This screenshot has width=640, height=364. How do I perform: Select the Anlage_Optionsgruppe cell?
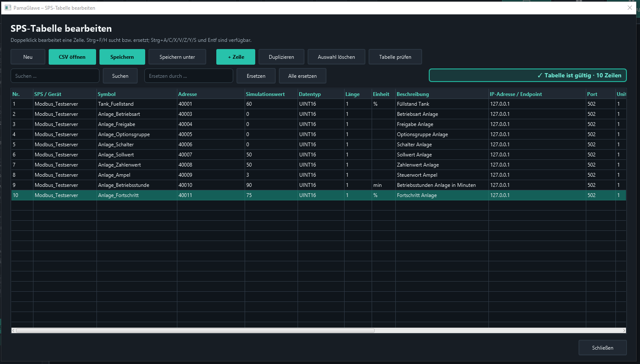tap(137, 134)
